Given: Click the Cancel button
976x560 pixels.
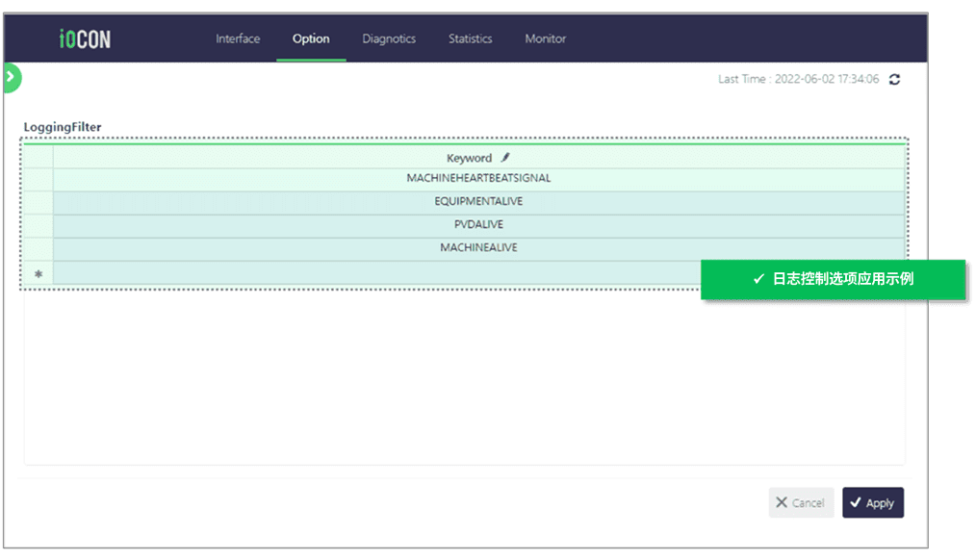Looking at the screenshot, I should (801, 503).
